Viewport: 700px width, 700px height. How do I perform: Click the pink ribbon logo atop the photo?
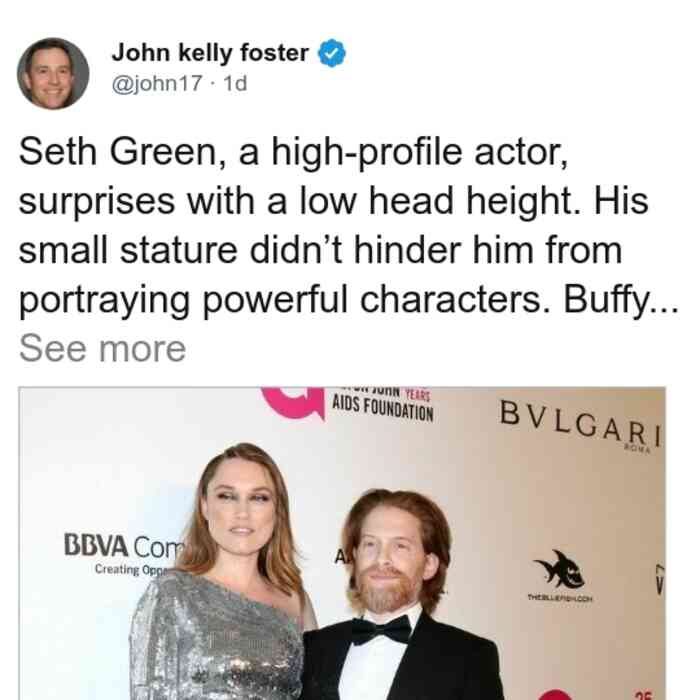pos(293,403)
